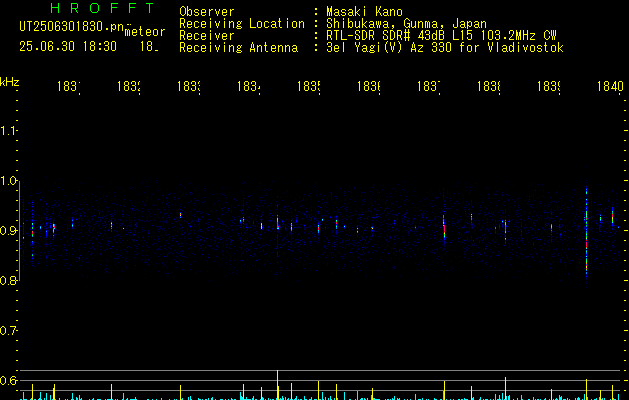This screenshot has width=629, height=400.
Task: Click the 0.8 frequency axis label
Action: (9, 280)
